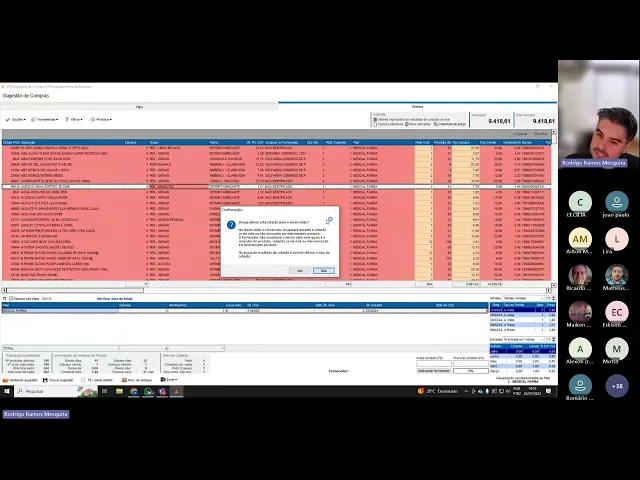Switch to the Pedidos tab
640x480 pixels.
(x=417, y=106)
